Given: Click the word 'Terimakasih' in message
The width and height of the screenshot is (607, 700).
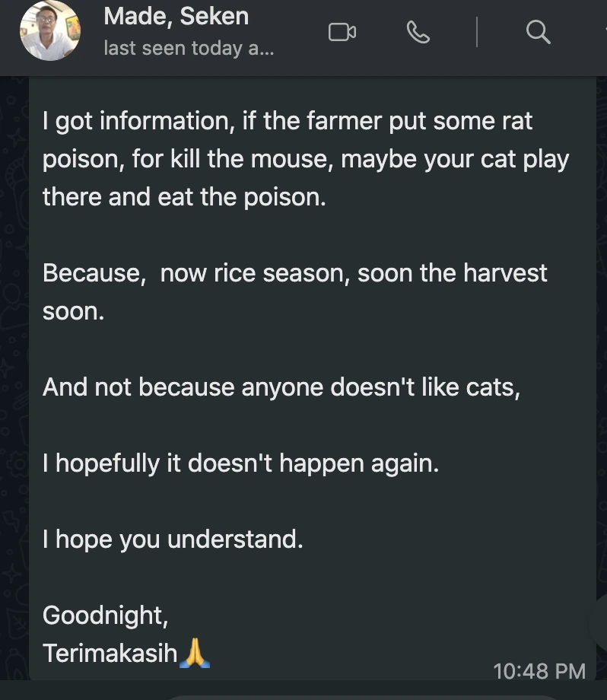Looking at the screenshot, I should (110, 653).
